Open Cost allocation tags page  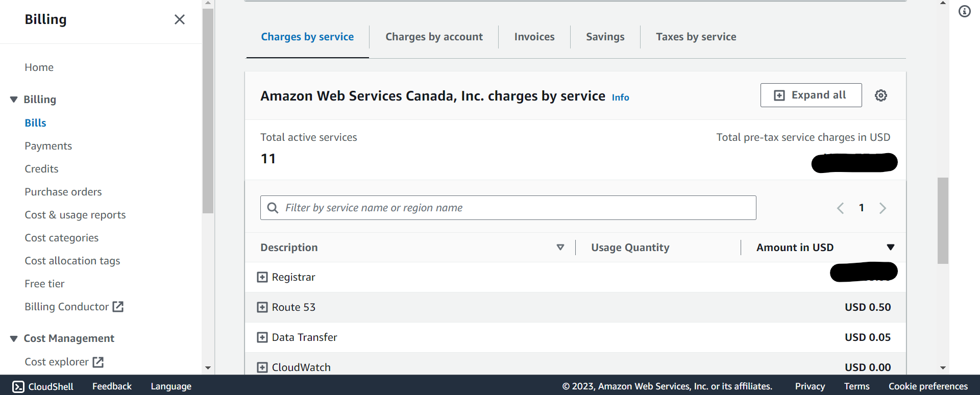(72, 261)
